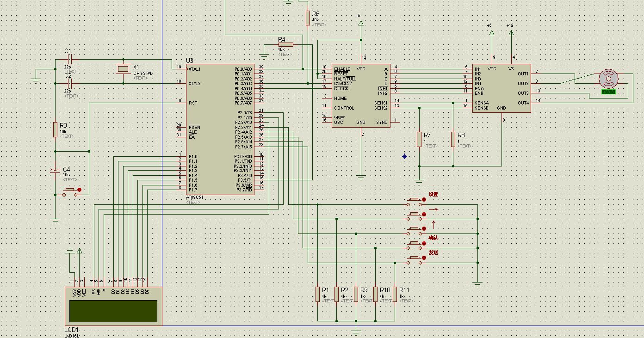Click ground terminal above LCD VSS pin
The image size is (644, 338).
(70, 251)
